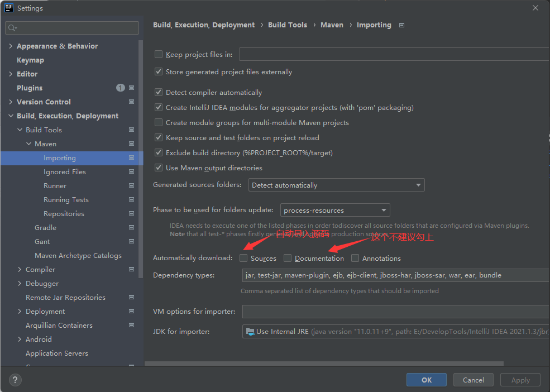Click the project-level icon beside Repositories

(132, 213)
